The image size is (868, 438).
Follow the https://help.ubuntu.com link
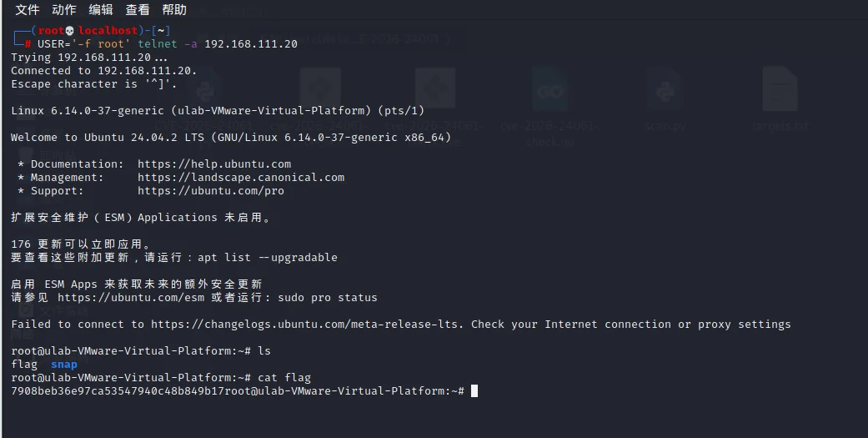(x=214, y=164)
